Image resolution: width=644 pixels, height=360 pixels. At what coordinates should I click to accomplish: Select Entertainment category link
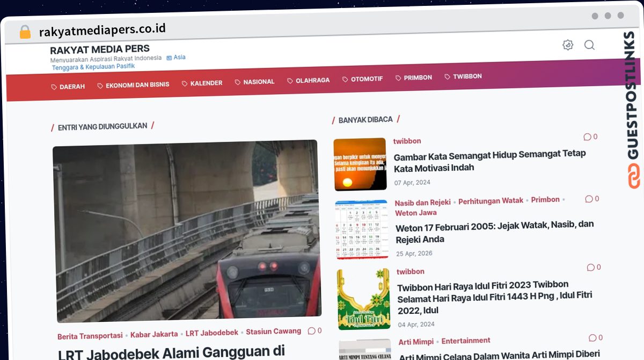pos(466,341)
